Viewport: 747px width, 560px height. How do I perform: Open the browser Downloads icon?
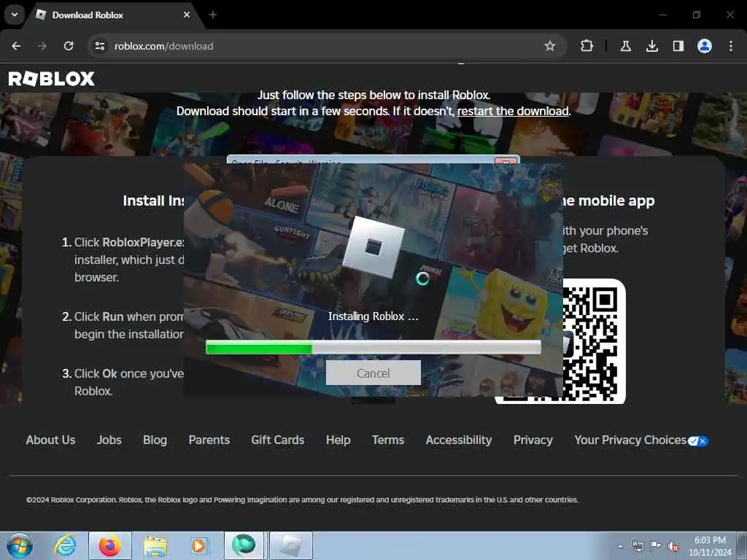(x=651, y=46)
